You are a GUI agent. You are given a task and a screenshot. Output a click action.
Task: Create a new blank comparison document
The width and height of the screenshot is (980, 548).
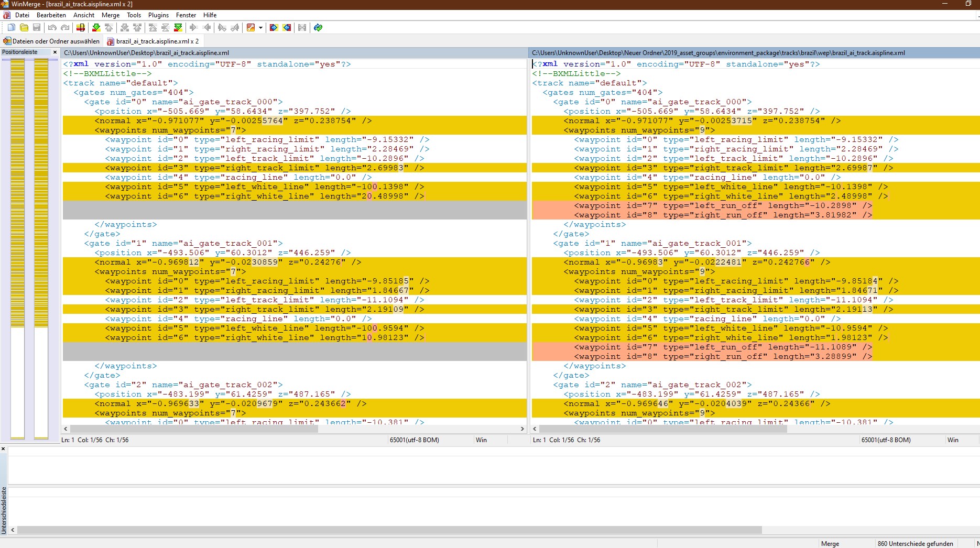coord(11,27)
